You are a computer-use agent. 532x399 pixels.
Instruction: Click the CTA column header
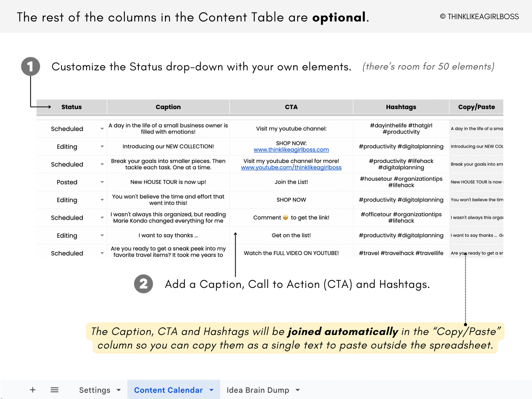coord(291,107)
